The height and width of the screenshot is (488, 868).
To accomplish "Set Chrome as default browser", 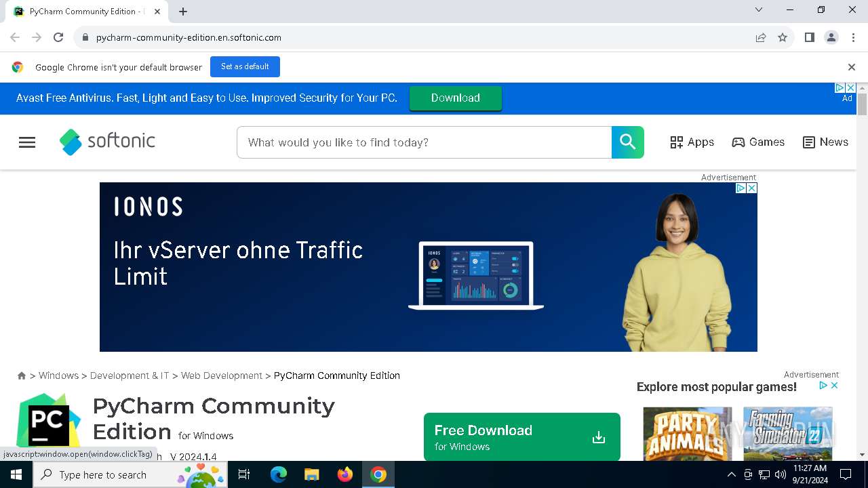I will [245, 66].
